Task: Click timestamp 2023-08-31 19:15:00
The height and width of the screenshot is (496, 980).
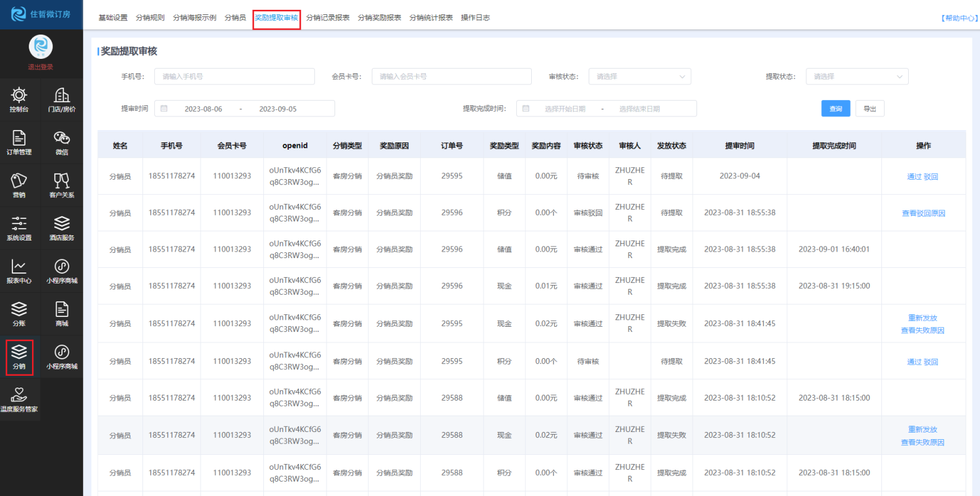Action: point(834,286)
